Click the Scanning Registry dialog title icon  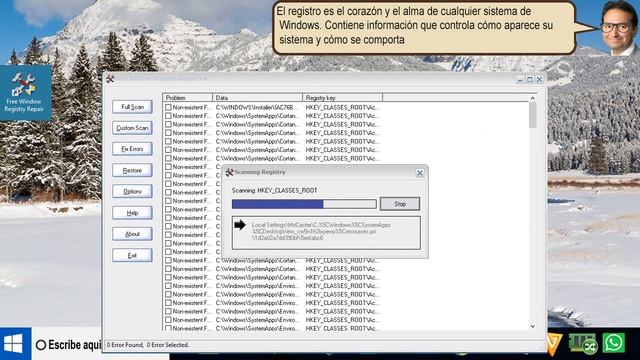229,172
